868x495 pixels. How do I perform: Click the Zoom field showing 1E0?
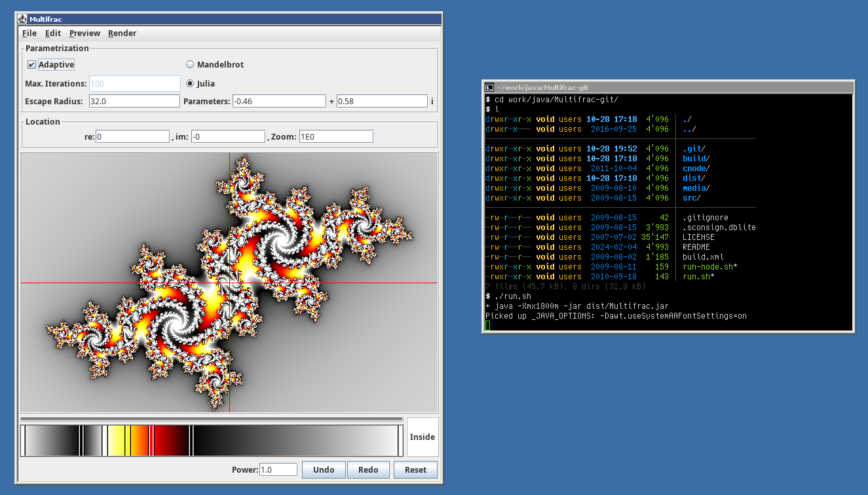click(335, 137)
